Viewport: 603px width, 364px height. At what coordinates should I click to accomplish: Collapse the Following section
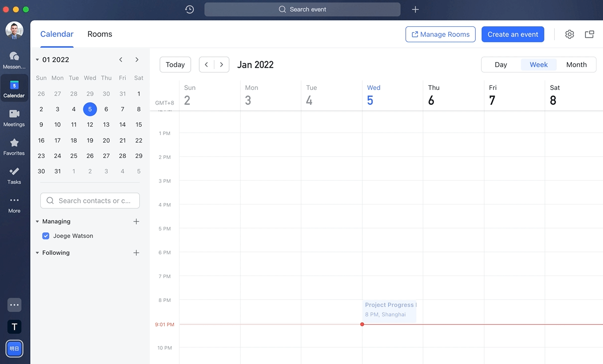tap(37, 253)
